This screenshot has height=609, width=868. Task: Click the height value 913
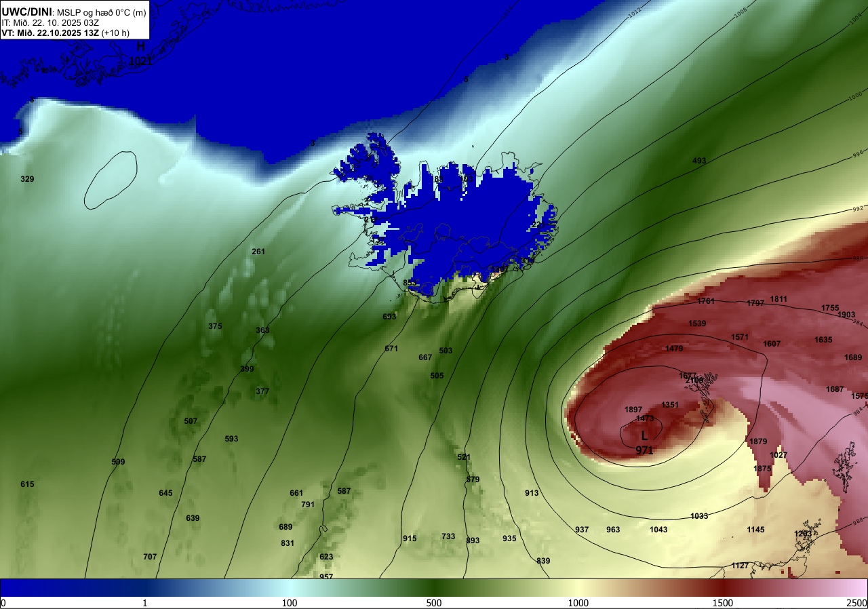[x=532, y=493]
